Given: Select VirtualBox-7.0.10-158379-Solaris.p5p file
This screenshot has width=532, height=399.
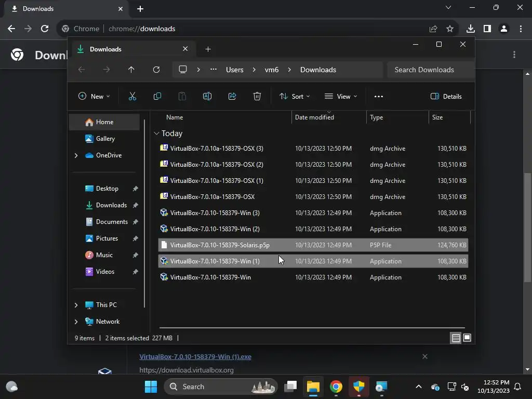Looking at the screenshot, I should 313,245.
